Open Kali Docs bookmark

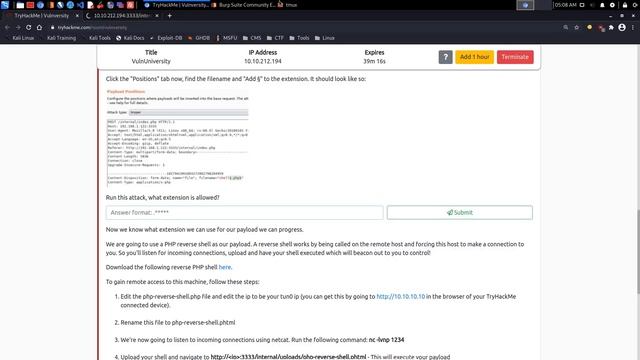130,38
